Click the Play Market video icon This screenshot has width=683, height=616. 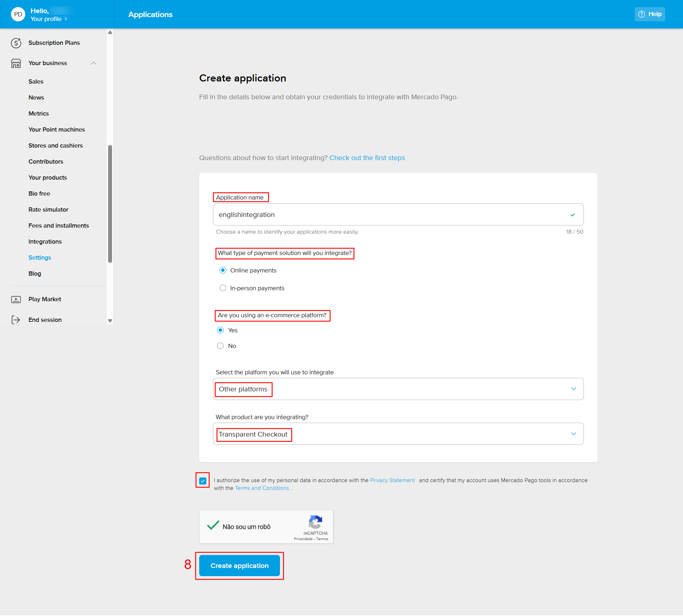point(16,299)
